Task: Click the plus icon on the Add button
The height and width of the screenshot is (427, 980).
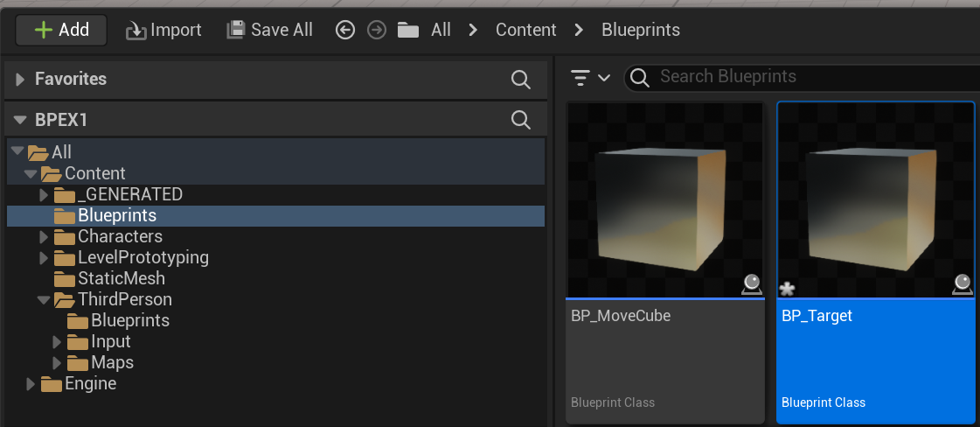Action: tap(43, 30)
